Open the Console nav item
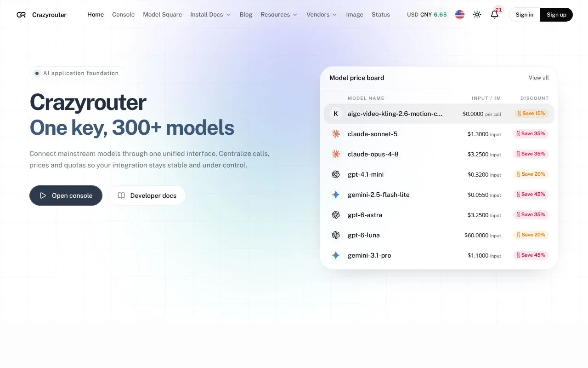 [x=123, y=15]
